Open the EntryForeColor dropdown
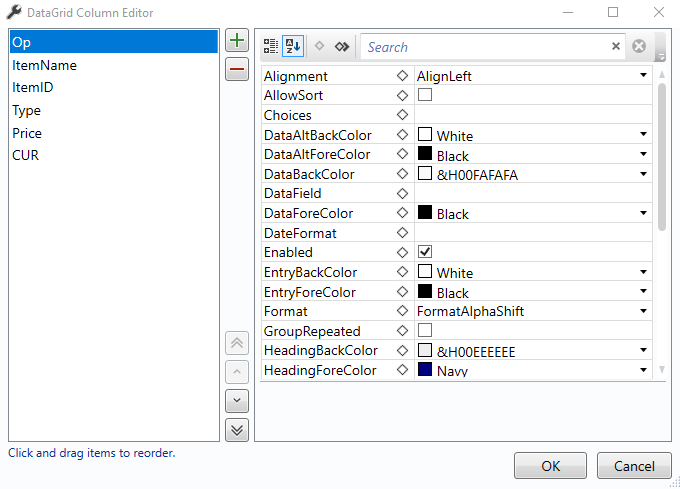Image resolution: width=680 pixels, height=489 pixels. pyautogui.click(x=644, y=291)
